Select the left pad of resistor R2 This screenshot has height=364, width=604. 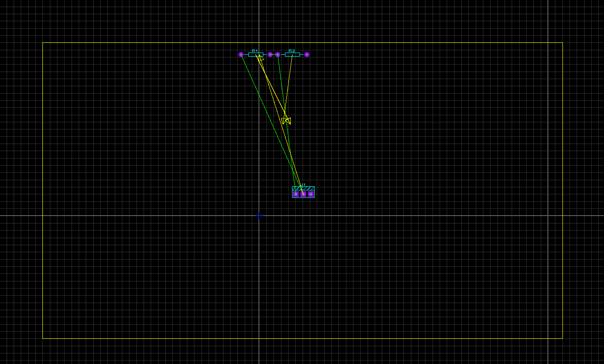click(277, 54)
